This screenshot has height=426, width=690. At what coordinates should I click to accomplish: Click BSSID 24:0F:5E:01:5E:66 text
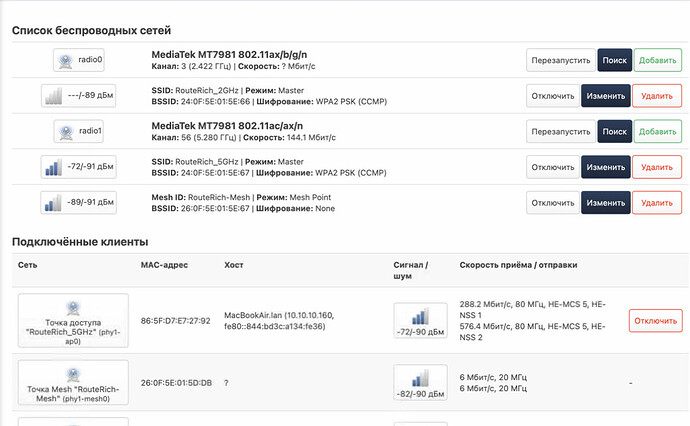[201, 102]
